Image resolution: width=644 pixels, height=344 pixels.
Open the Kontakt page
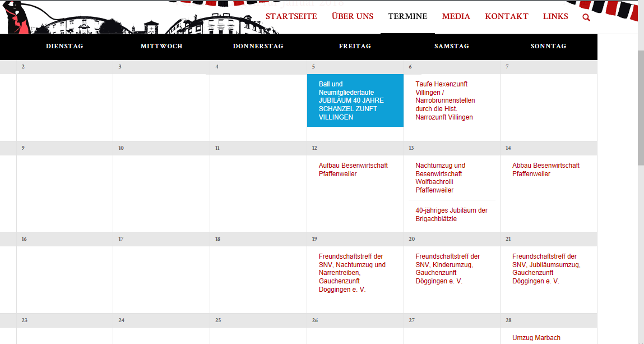pos(507,16)
